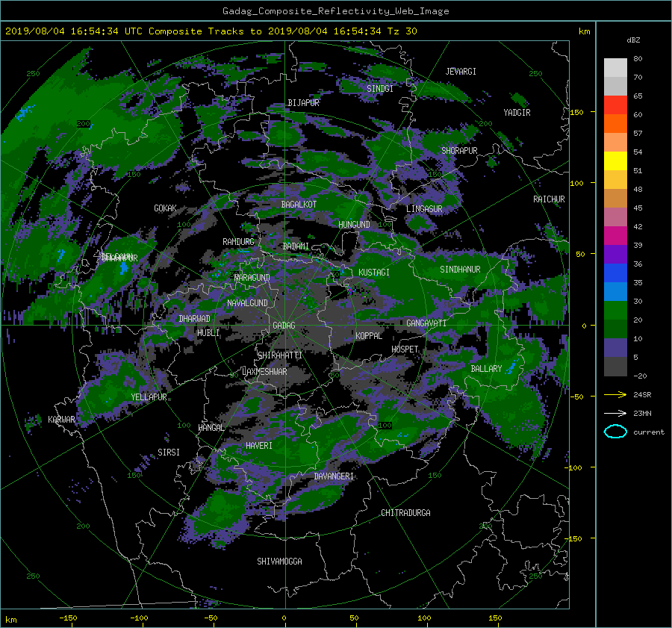Click the 100 tick on bottom axis

[424, 618]
